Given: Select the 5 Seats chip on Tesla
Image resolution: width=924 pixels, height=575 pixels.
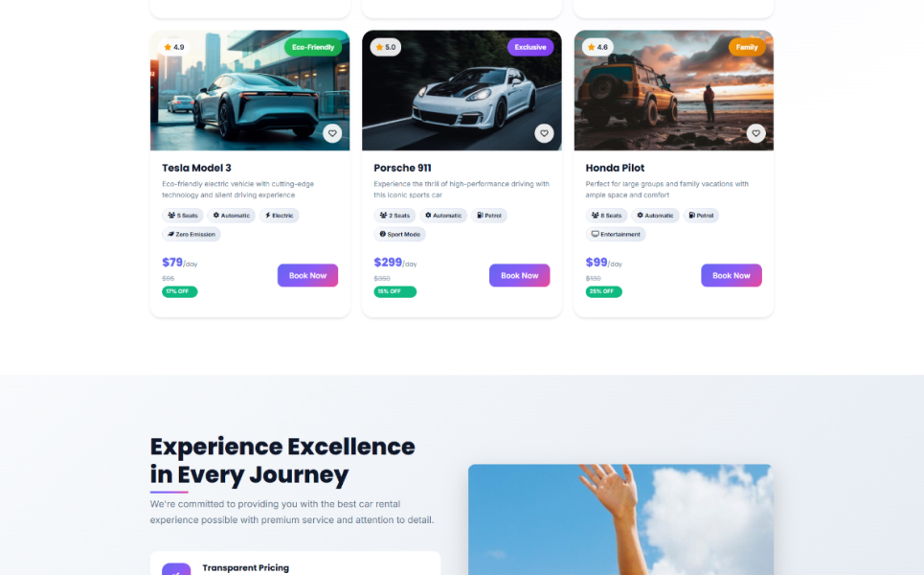Looking at the screenshot, I should [x=183, y=216].
